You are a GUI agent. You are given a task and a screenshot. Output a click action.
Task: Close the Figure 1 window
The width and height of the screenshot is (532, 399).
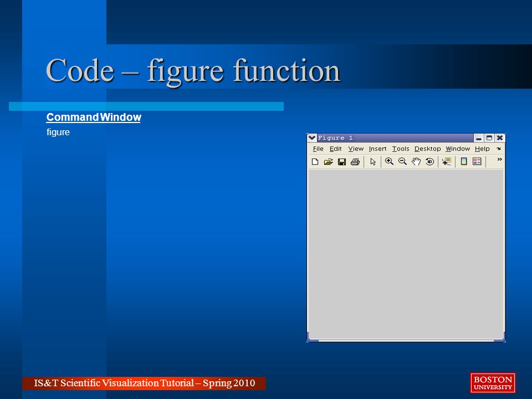pos(499,138)
